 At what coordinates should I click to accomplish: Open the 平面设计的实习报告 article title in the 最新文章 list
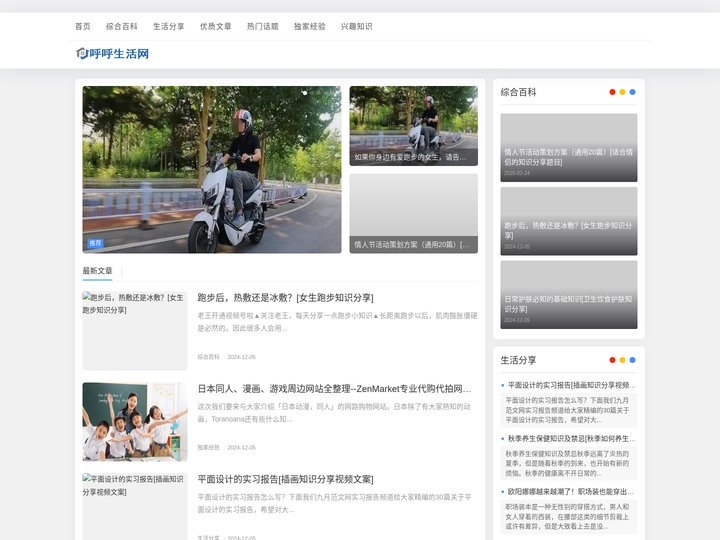tap(285, 479)
